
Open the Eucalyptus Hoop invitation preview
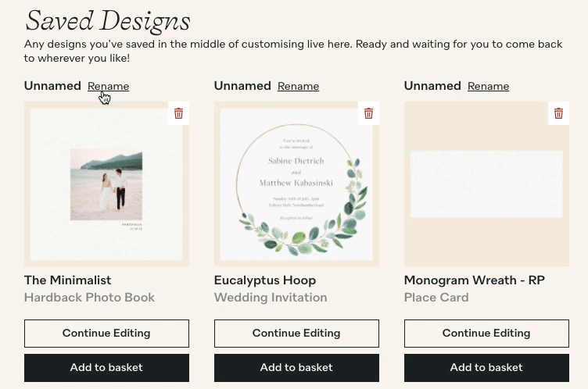click(296, 184)
